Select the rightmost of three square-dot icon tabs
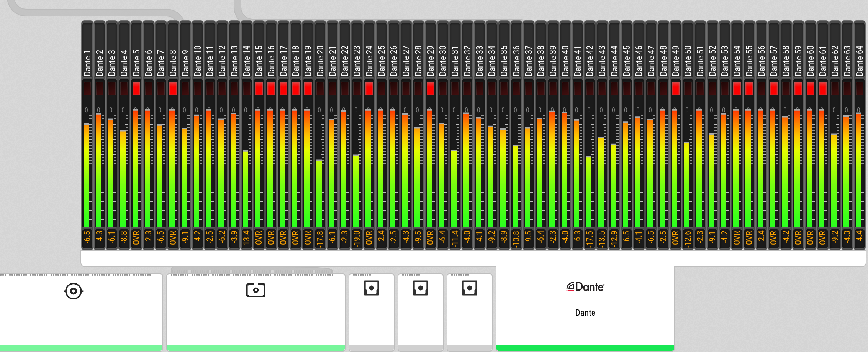This screenshot has width=868, height=352. 469,288
